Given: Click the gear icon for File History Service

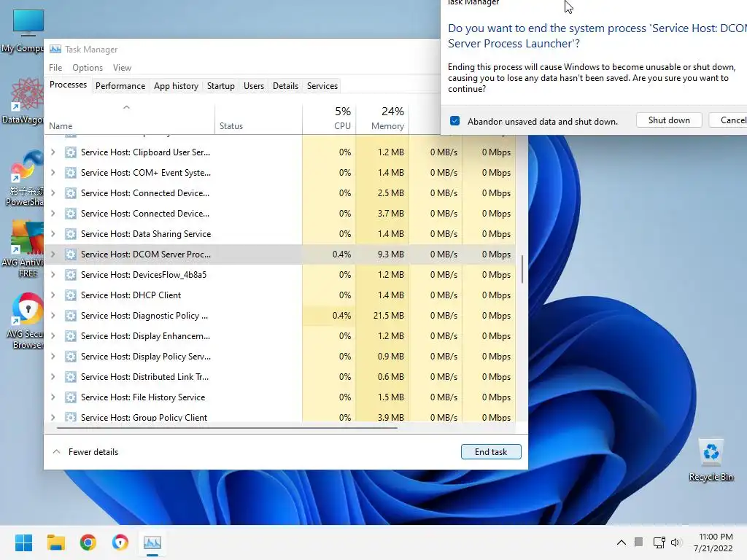Looking at the screenshot, I should point(71,397).
